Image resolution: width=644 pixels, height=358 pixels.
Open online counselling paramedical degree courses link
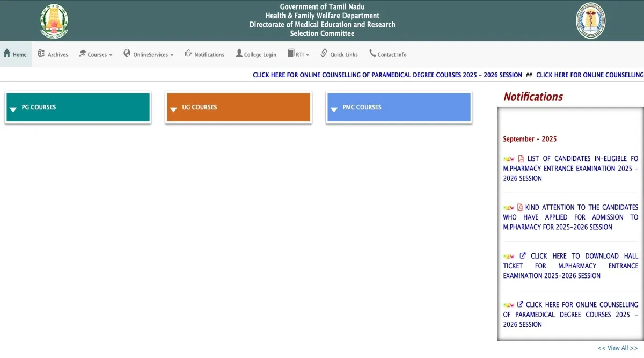[570, 315]
